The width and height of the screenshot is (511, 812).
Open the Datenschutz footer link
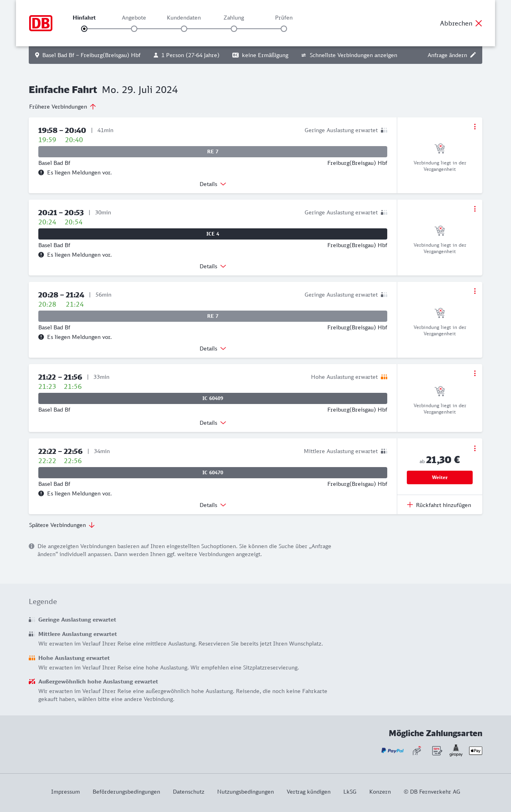[x=188, y=792]
